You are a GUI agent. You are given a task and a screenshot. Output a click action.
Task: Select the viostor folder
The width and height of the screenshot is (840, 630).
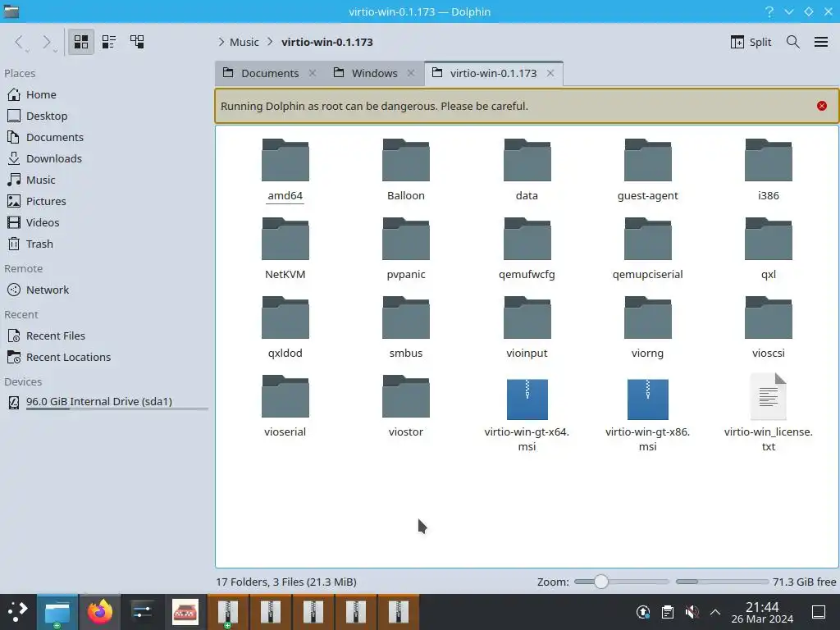point(406,407)
